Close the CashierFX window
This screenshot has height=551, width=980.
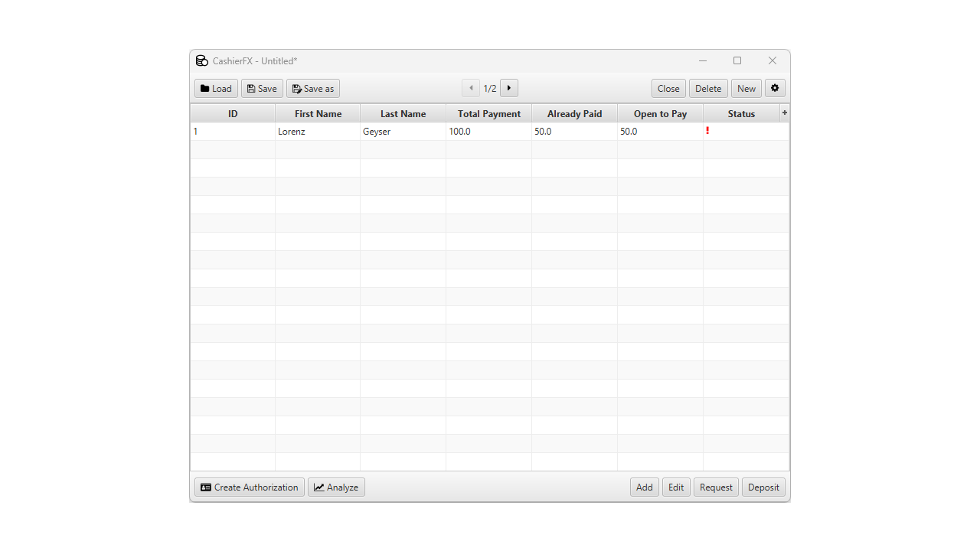[773, 61]
